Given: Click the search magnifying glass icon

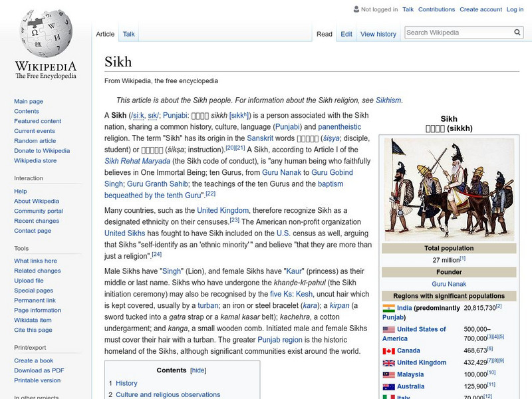Looking at the screenshot, I should pos(517,31).
